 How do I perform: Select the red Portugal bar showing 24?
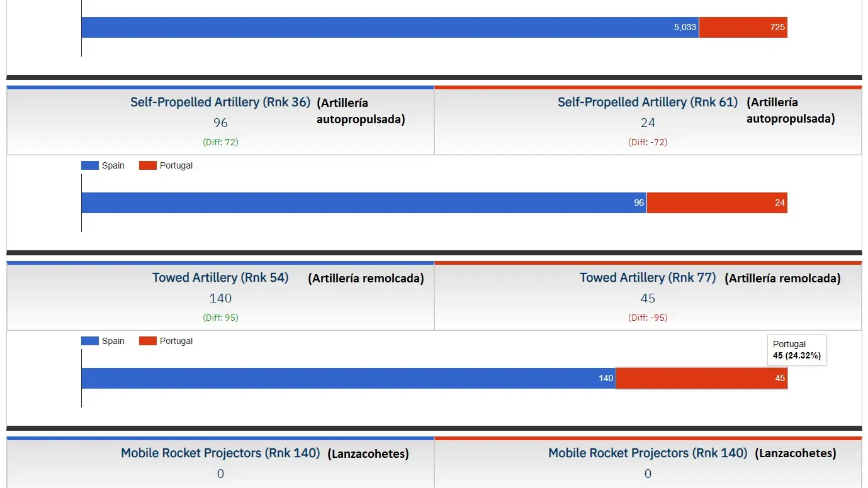[x=717, y=203]
